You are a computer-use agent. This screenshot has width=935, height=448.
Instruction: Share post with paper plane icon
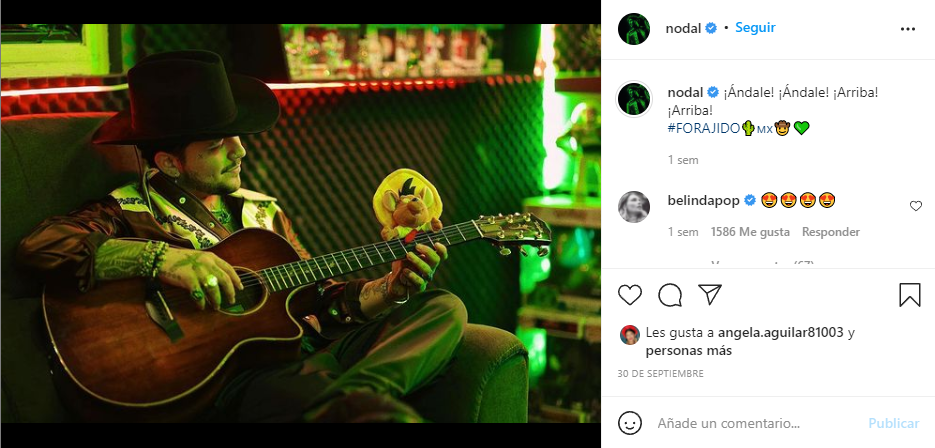pyautogui.click(x=710, y=295)
